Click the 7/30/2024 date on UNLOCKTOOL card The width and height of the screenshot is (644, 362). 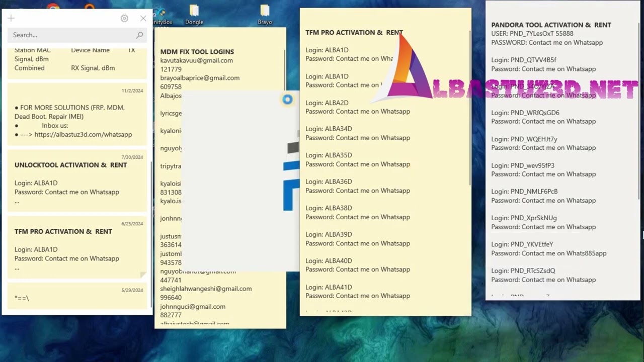tap(132, 157)
